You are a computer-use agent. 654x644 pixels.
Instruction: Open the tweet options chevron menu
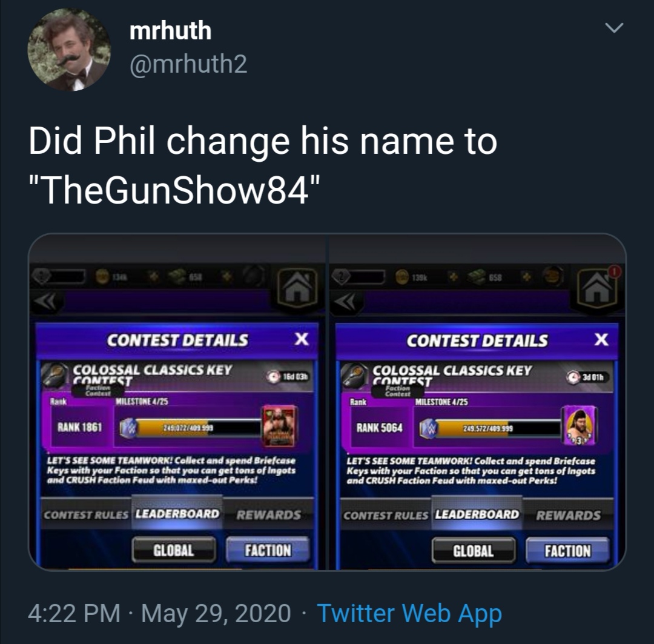pyautogui.click(x=614, y=28)
